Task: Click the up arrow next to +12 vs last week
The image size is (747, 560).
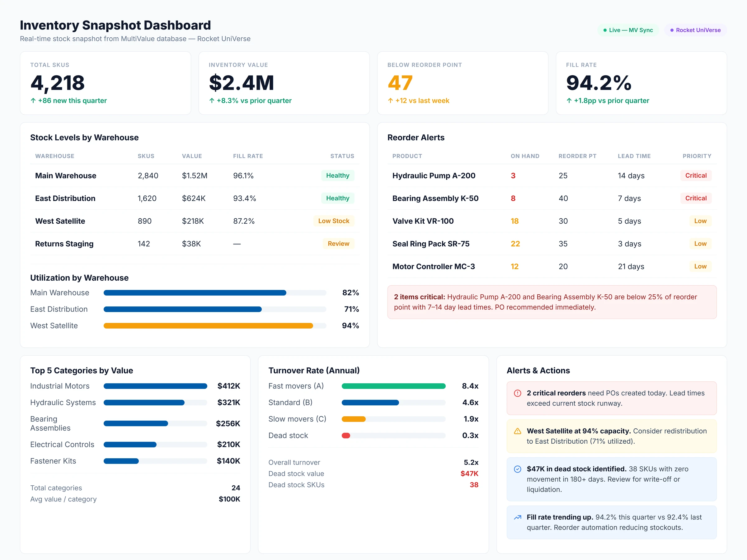Action: [x=391, y=100]
